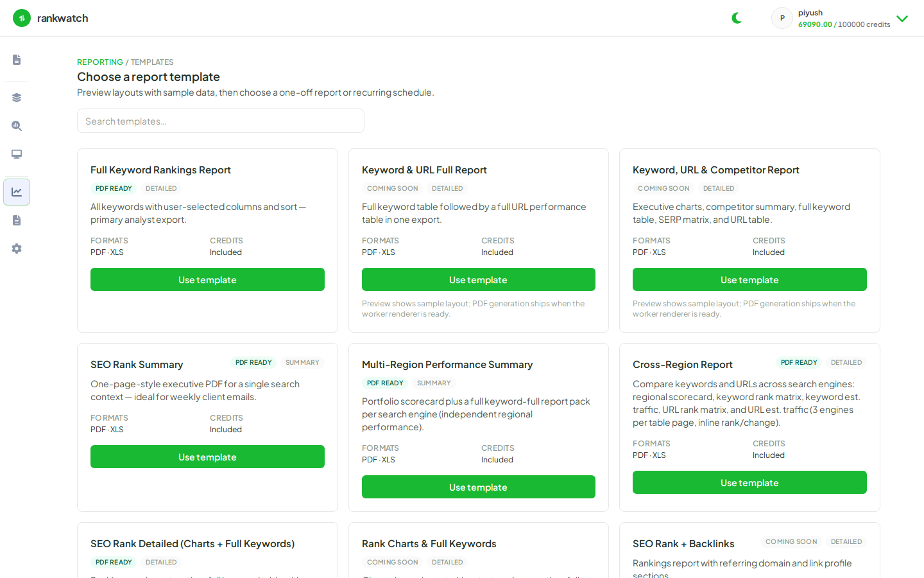Click the rankwatch logo icon

coord(22,18)
